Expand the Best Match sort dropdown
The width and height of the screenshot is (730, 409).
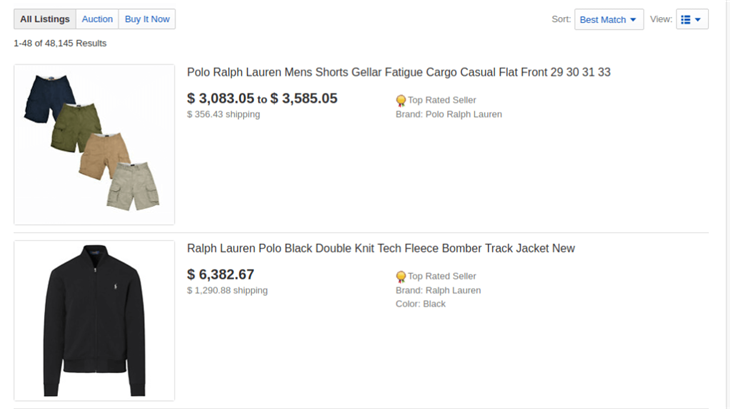(x=608, y=19)
